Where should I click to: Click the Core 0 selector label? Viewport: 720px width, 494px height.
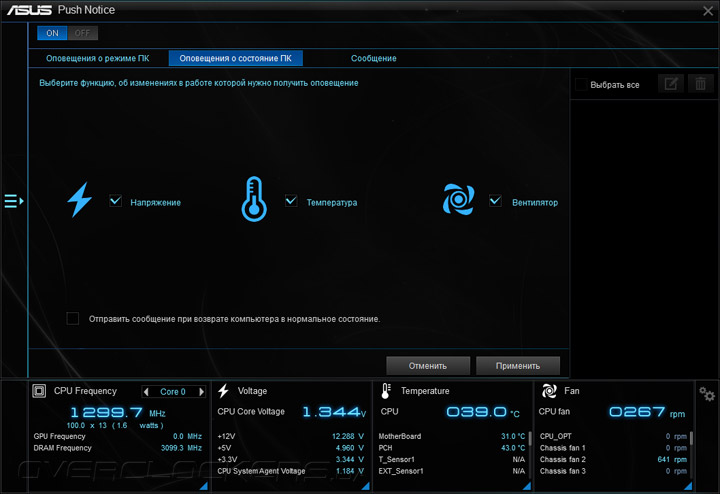[173, 392]
